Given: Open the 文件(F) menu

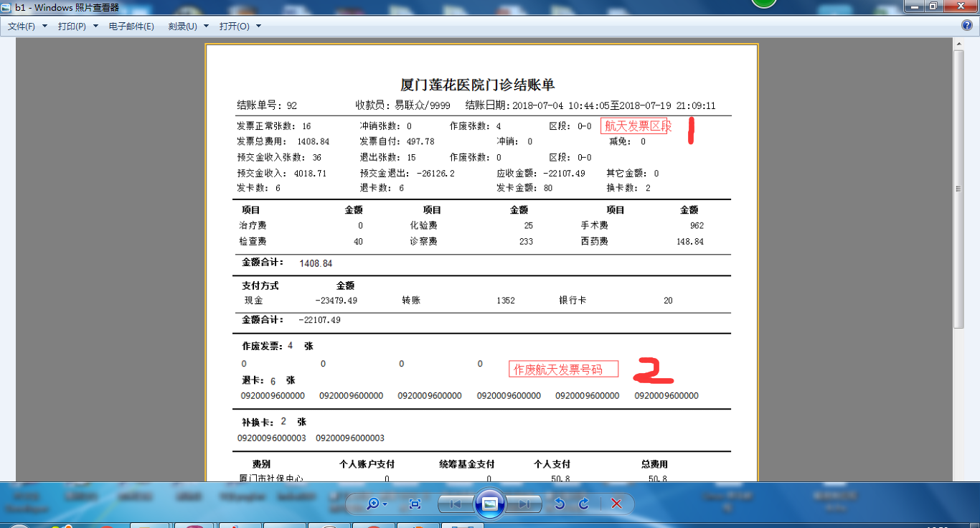Looking at the screenshot, I should [27, 27].
